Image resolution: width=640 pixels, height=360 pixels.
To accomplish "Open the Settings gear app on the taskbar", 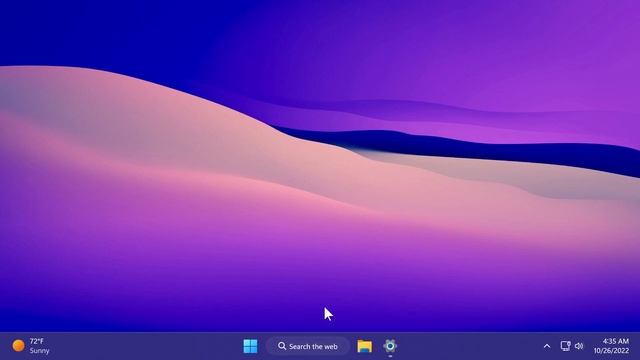I will click(x=390, y=346).
